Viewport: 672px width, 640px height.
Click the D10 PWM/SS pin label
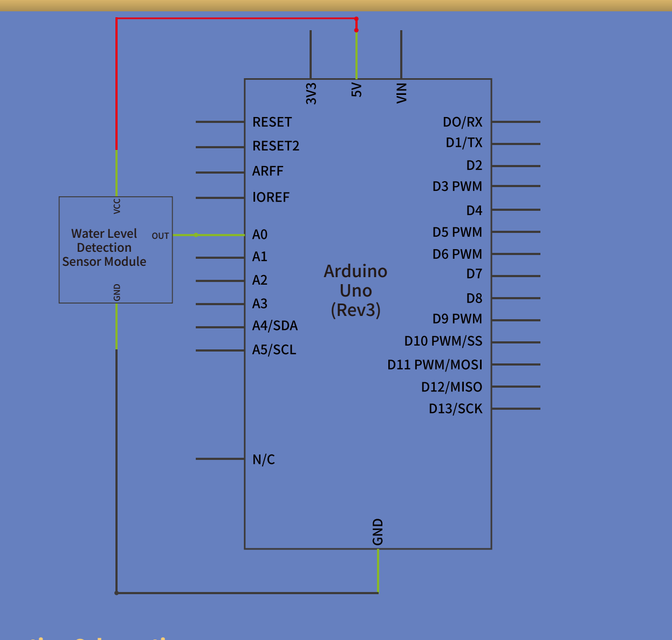443,341
